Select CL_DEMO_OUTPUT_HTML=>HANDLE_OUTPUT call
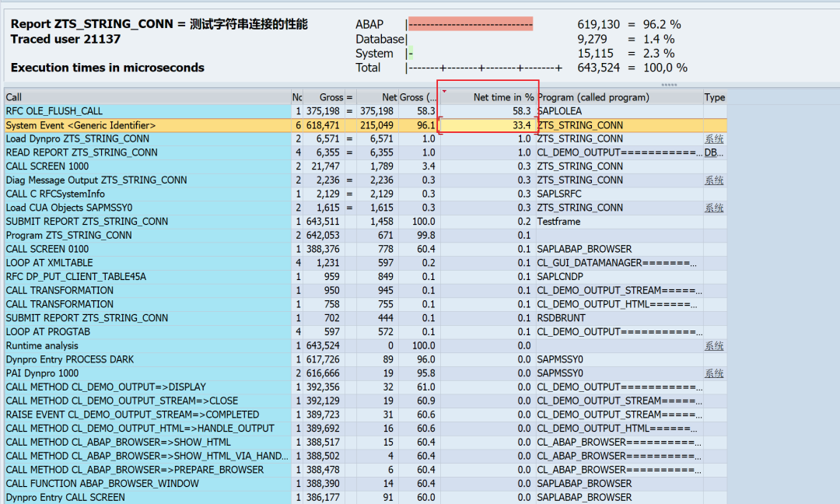This screenshot has height=504, width=840. click(147, 429)
